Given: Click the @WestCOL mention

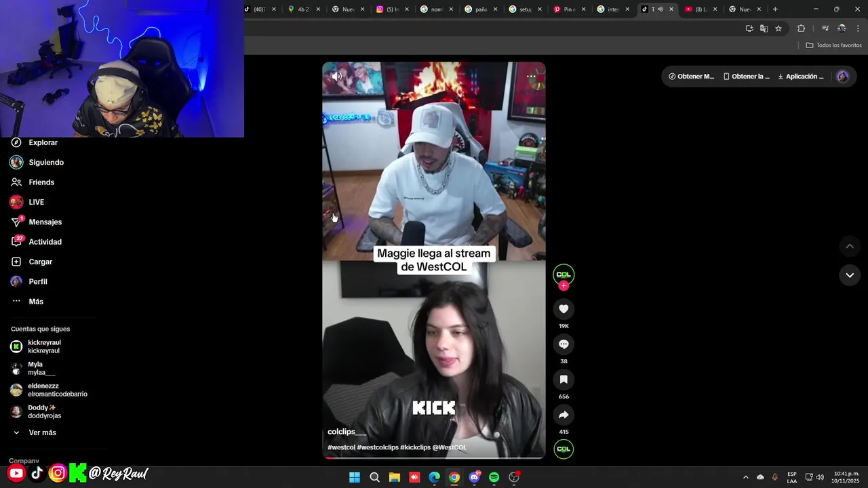Looking at the screenshot, I should point(450,447).
